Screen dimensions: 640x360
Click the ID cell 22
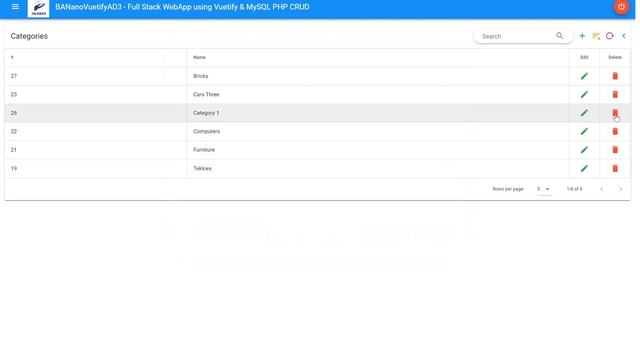point(96,131)
